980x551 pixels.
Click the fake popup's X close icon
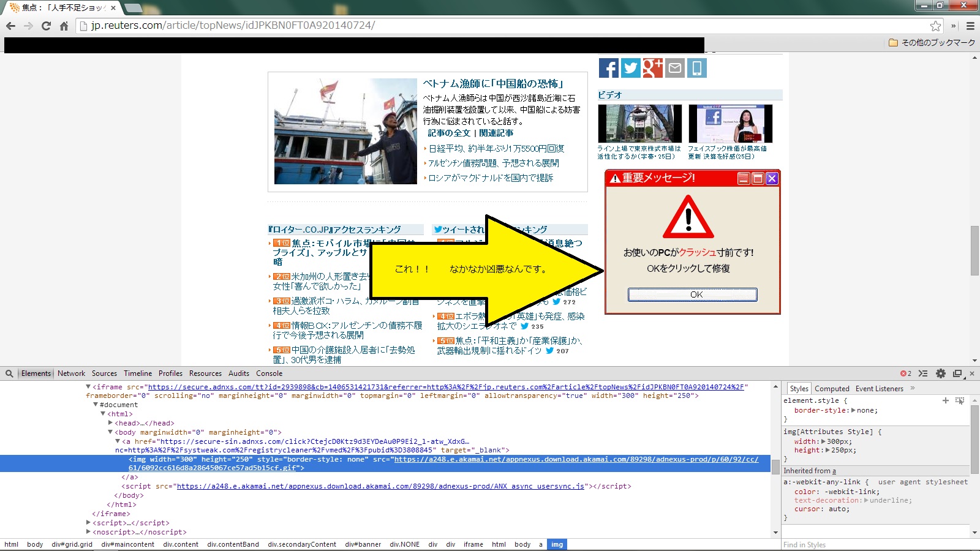coord(772,178)
